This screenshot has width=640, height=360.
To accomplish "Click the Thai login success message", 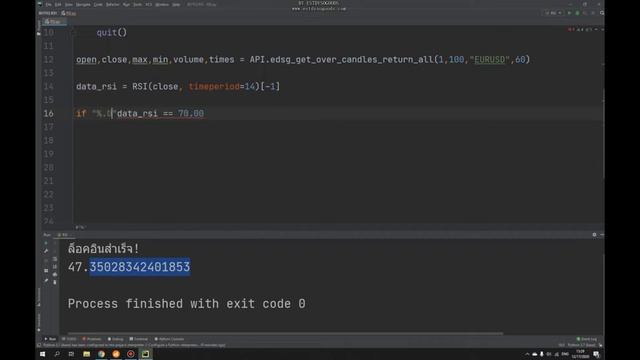I will pos(103,249).
